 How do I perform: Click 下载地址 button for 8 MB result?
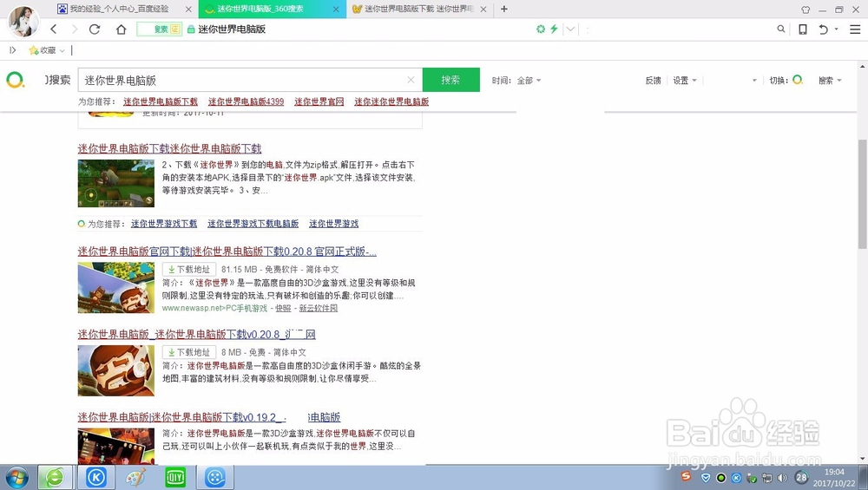click(188, 352)
